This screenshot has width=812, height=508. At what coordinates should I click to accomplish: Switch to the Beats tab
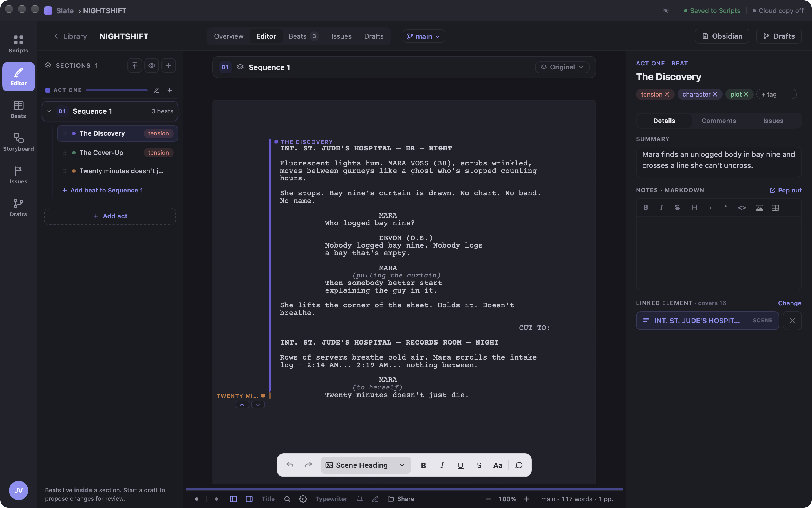[303, 36]
